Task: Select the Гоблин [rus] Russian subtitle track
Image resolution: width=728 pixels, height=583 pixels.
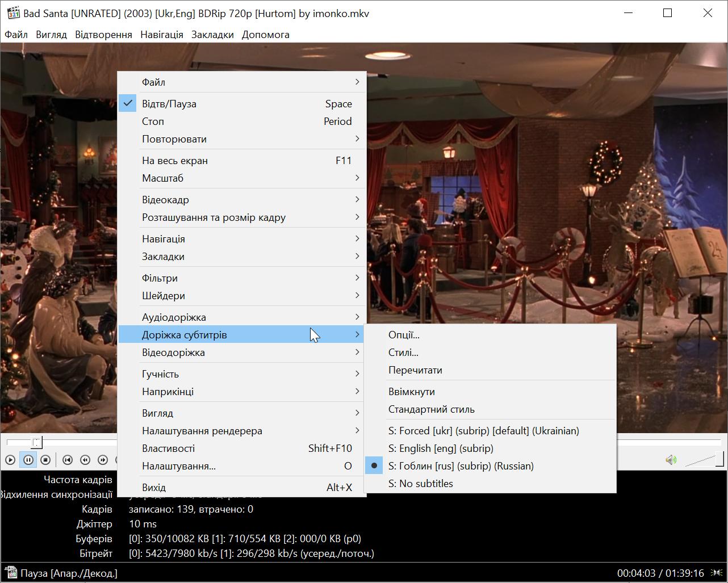Action: pos(490,466)
